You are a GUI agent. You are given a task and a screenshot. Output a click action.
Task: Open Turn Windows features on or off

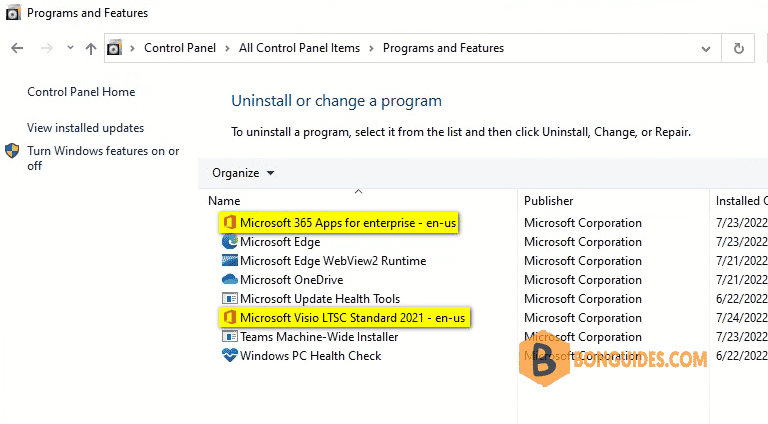pyautogui.click(x=103, y=158)
